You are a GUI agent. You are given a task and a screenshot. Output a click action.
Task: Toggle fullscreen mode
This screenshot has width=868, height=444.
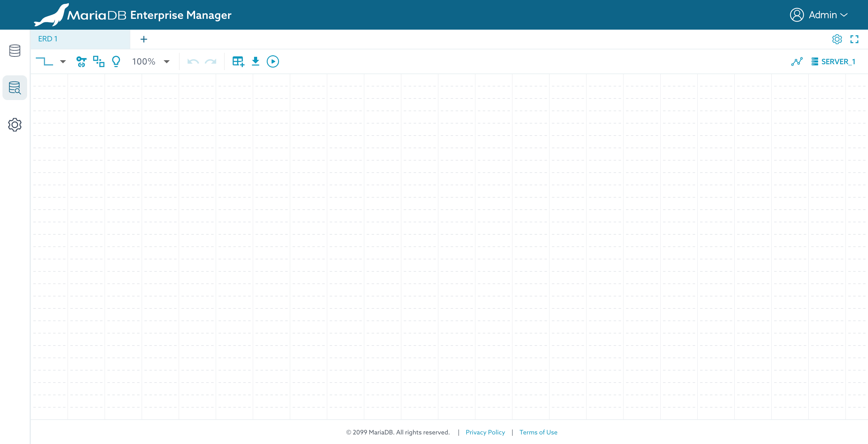tap(854, 39)
